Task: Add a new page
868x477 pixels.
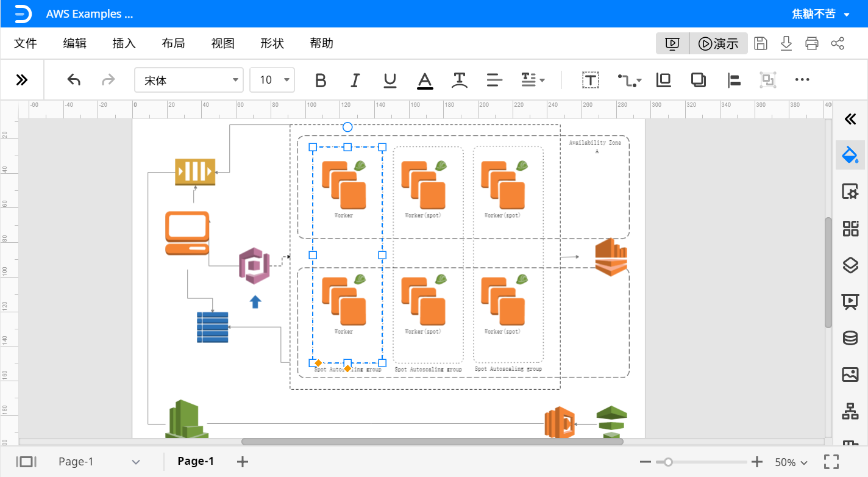Action: click(x=243, y=462)
